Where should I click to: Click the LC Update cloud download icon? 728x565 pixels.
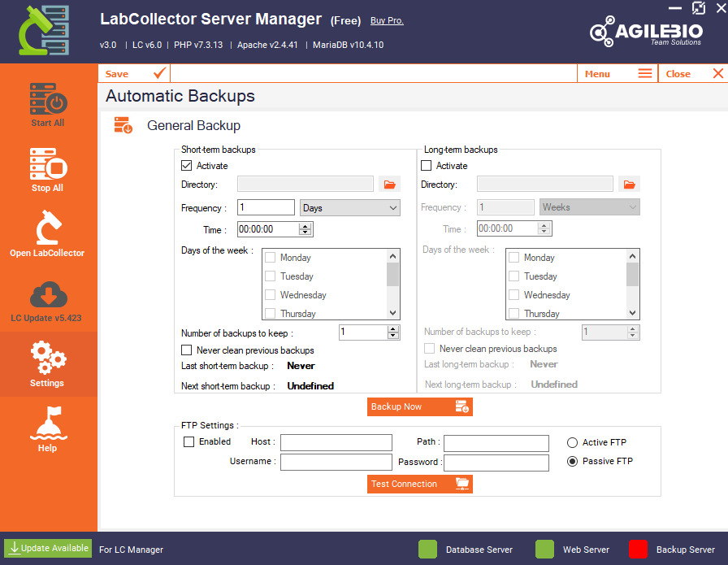point(48,294)
